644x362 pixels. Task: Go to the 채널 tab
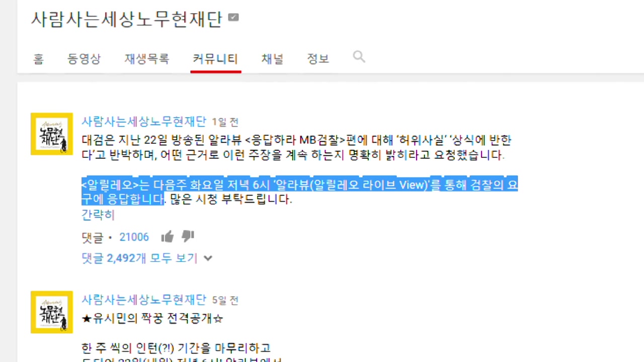[272, 59]
